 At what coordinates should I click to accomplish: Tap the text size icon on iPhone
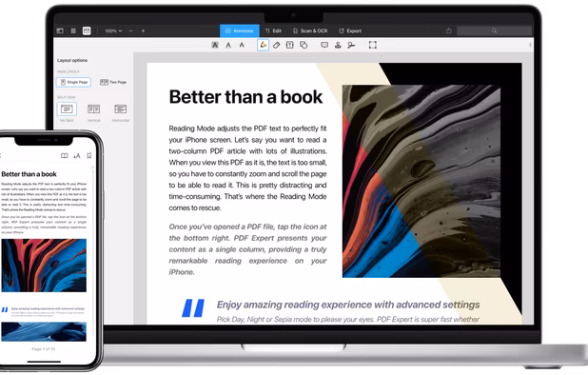coord(77,156)
